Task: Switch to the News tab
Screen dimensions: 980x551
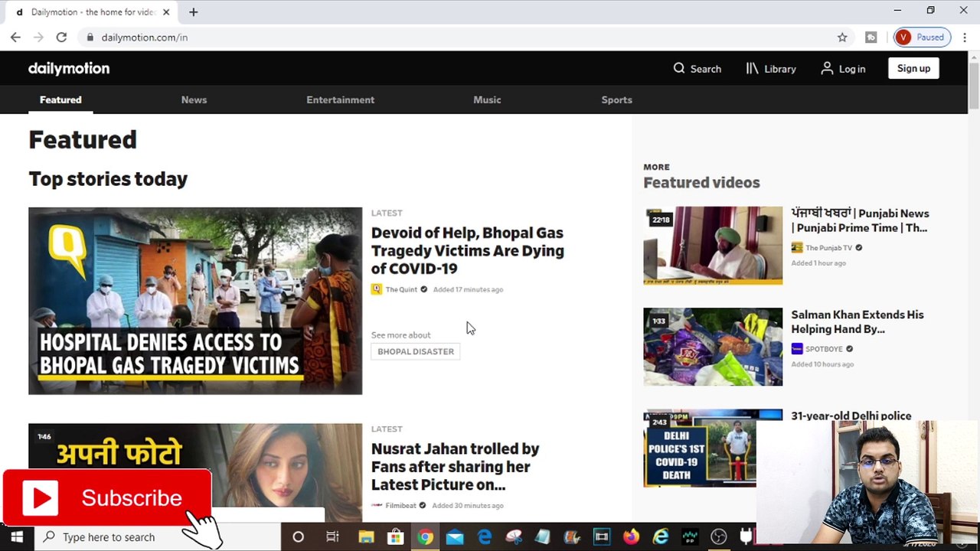Action: (x=194, y=99)
